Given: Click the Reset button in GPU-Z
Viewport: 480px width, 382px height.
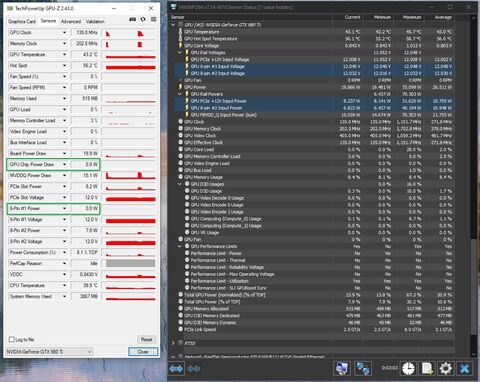Looking at the screenshot, I should (x=146, y=339).
